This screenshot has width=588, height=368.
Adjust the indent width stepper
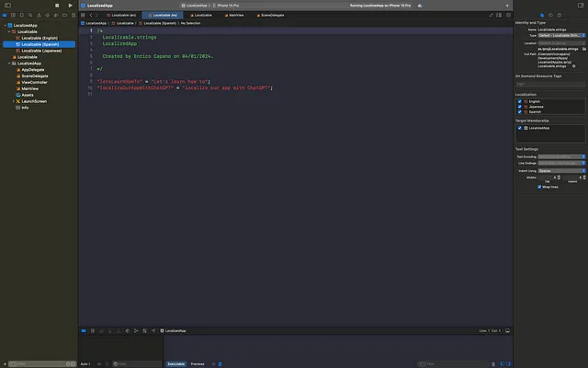pos(584,178)
